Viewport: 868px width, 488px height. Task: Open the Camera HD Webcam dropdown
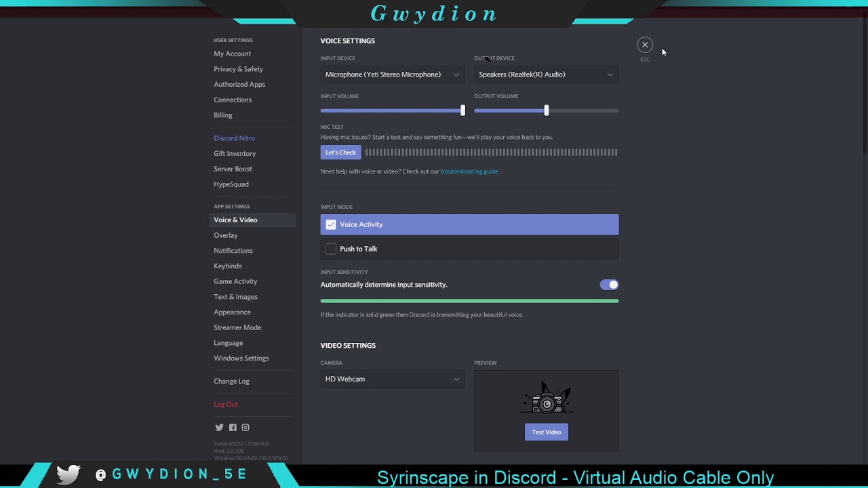(x=393, y=379)
